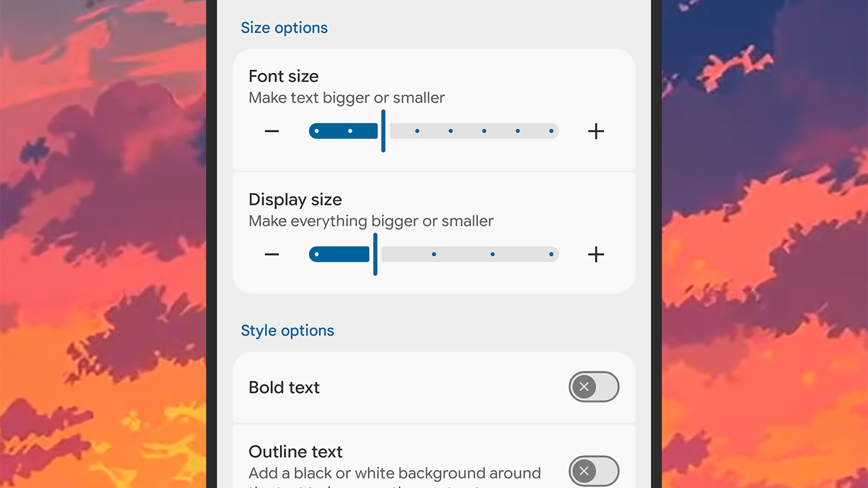868x488 pixels.
Task: Click the Size options section header
Action: click(x=285, y=27)
